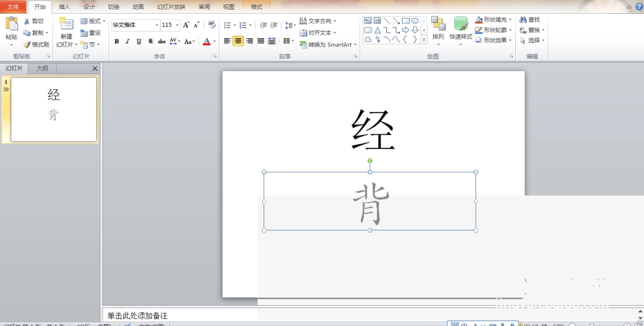Increase the list indent level
Viewport: 644px width, 326px height.
274,25
